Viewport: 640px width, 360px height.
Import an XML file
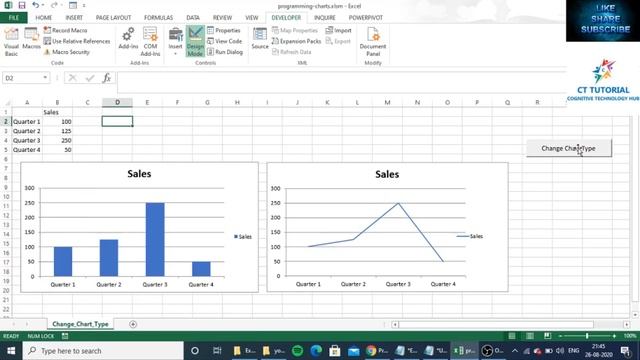[x=338, y=30]
